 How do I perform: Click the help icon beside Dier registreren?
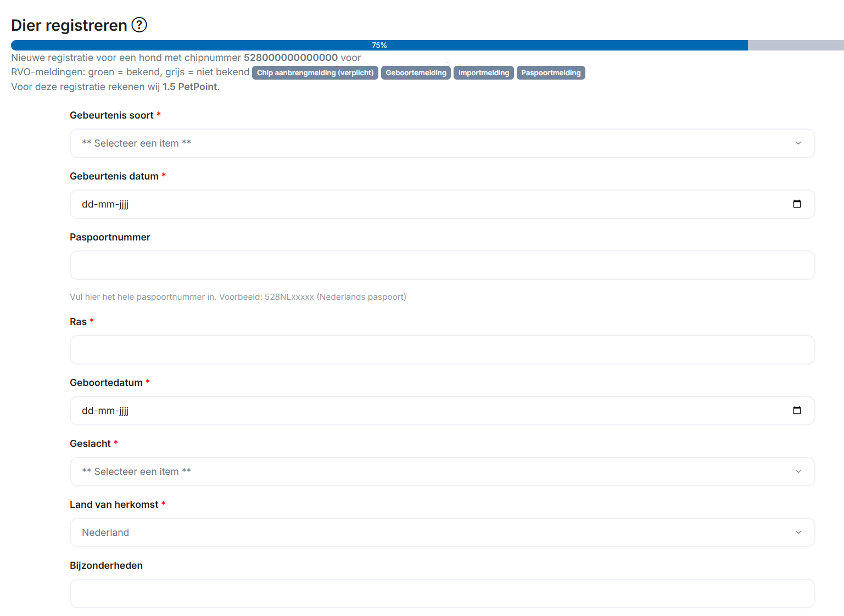point(139,25)
